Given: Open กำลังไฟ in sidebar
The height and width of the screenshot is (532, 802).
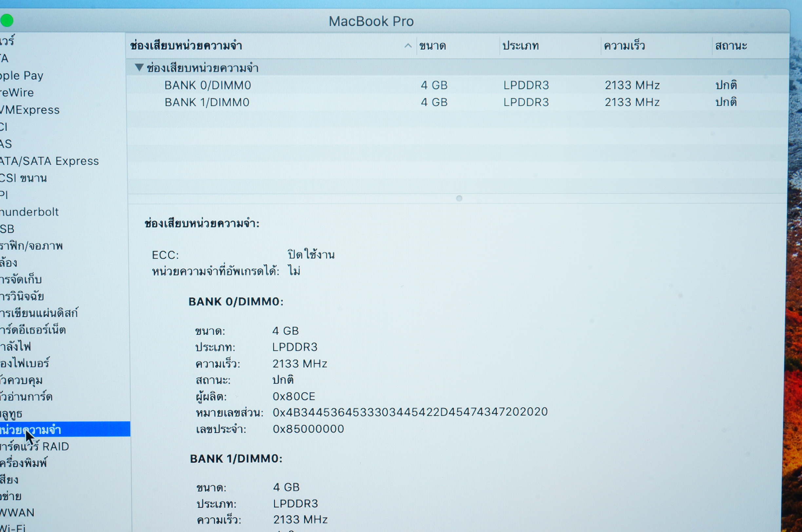Looking at the screenshot, I should tap(15, 346).
